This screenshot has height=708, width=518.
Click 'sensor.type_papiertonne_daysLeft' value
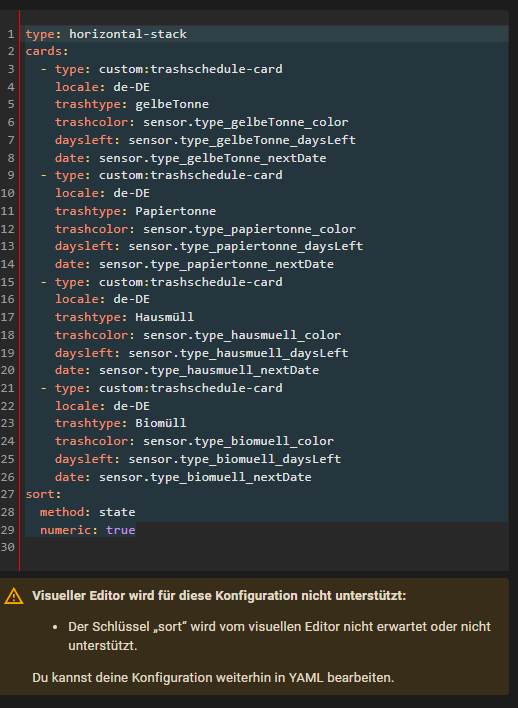coord(246,246)
